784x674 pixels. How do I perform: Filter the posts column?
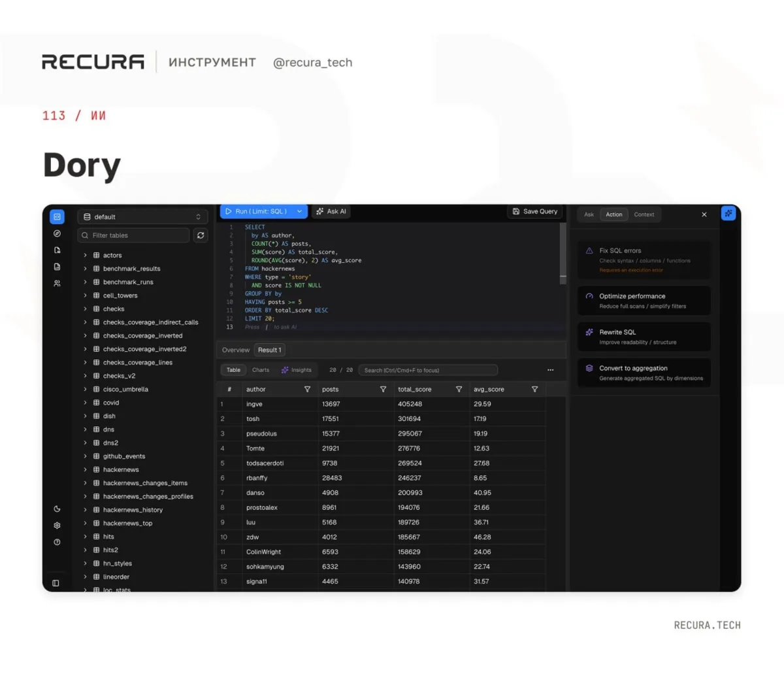[383, 389]
